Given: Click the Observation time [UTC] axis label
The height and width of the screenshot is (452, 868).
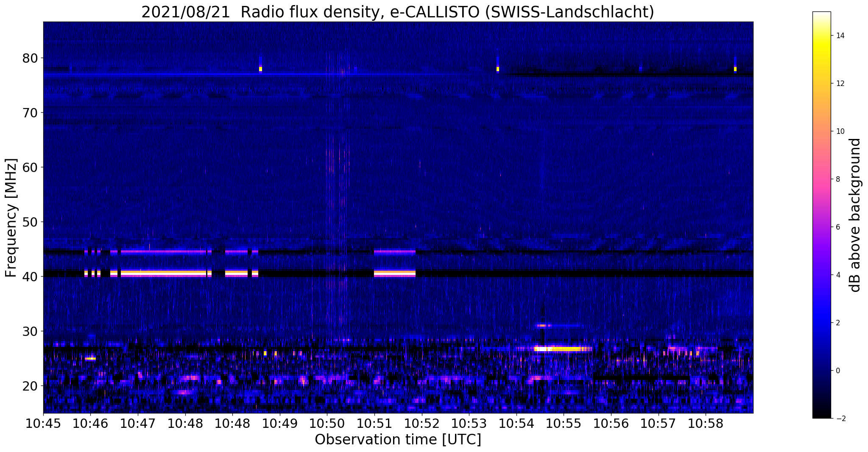Looking at the screenshot, I should (x=398, y=440).
